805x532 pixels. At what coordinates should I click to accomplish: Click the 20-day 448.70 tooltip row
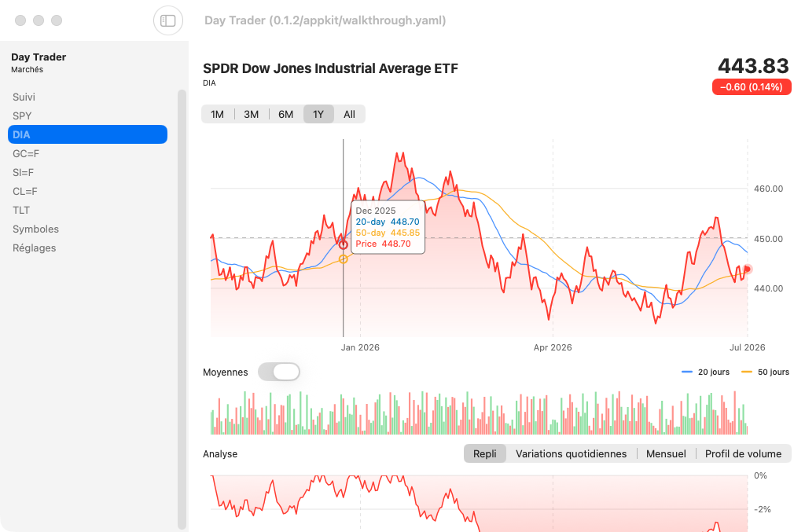coord(388,222)
